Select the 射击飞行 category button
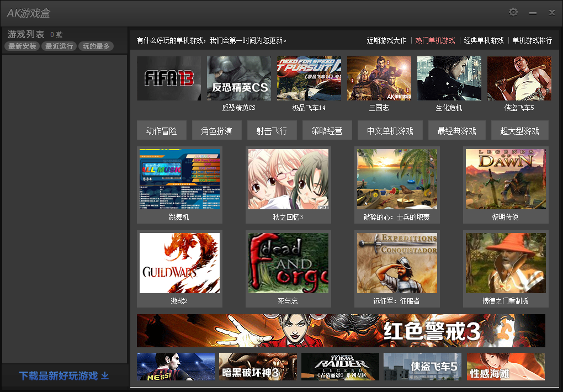The height and width of the screenshot is (392, 563). pyautogui.click(x=272, y=131)
